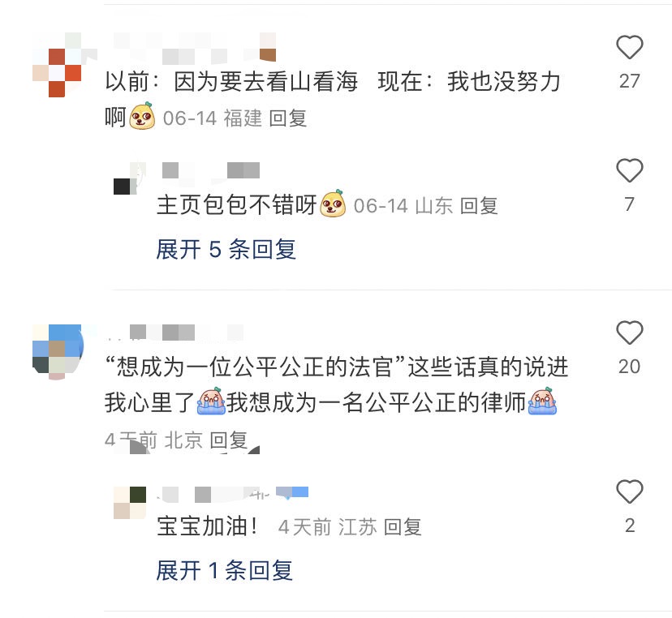This screenshot has width=672, height=618.
Task: Reply to the Shandong comment
Action: coord(479,206)
